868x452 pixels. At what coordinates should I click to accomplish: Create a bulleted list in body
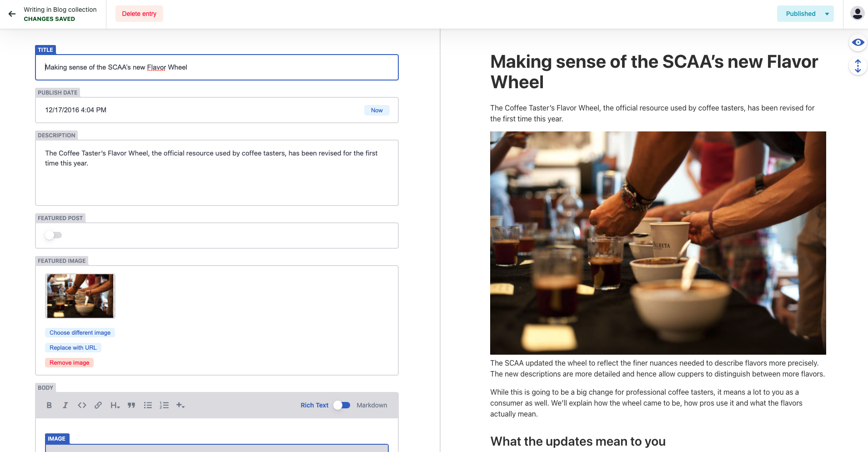tap(148, 405)
